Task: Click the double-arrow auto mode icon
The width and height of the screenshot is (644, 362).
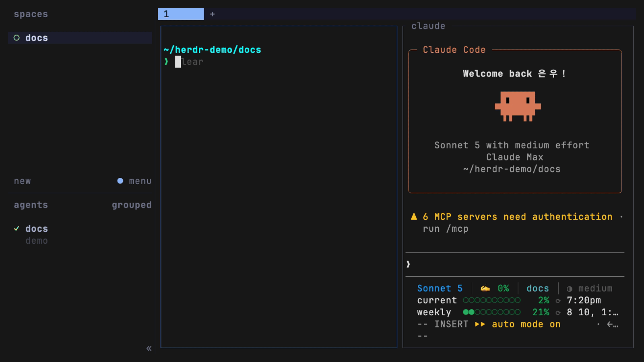Action: [480, 324]
